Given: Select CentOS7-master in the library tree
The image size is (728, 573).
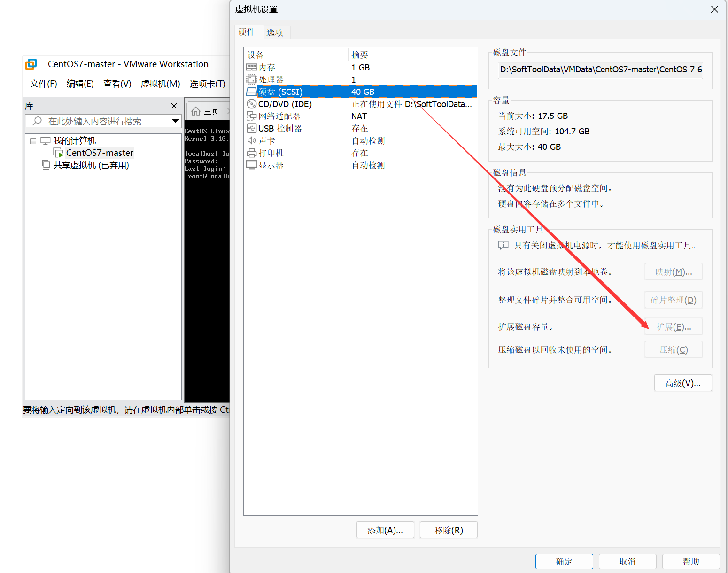Looking at the screenshot, I should (100, 153).
